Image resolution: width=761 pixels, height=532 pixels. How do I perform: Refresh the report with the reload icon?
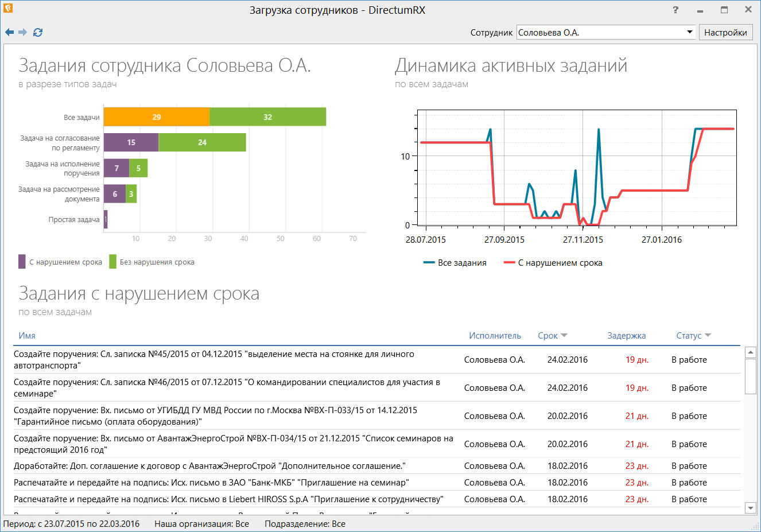pyautogui.click(x=38, y=32)
